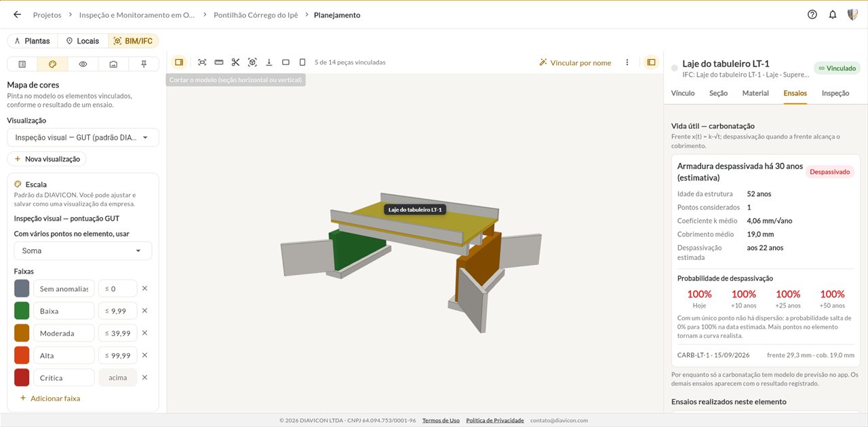Click the magic wand Vincular por nome
The width and height of the screenshot is (868, 427).
pyautogui.click(x=575, y=62)
